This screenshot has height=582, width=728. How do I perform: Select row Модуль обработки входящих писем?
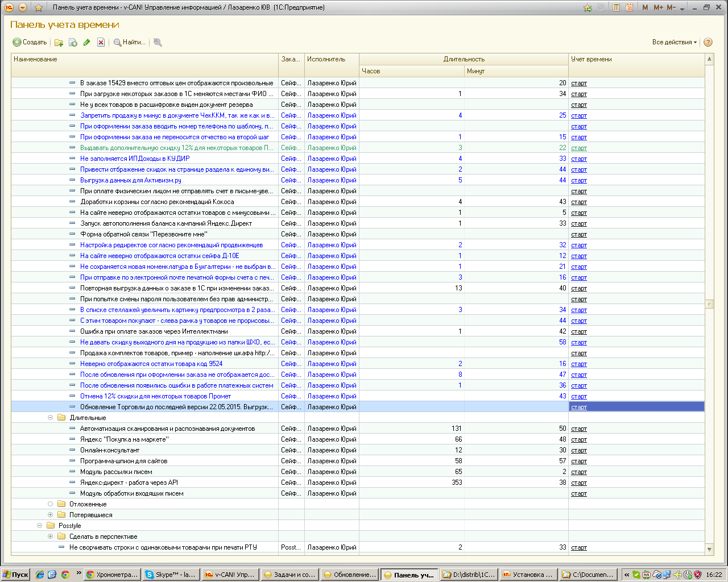coord(357,493)
